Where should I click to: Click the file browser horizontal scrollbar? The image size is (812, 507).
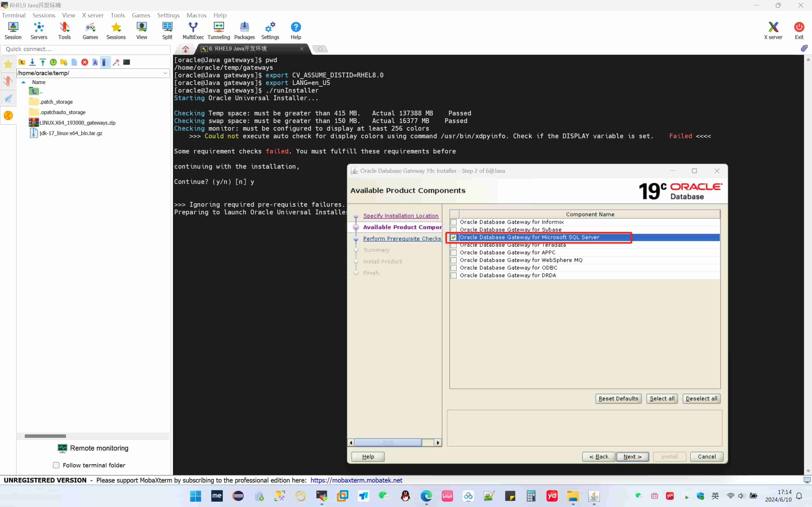coord(45,436)
